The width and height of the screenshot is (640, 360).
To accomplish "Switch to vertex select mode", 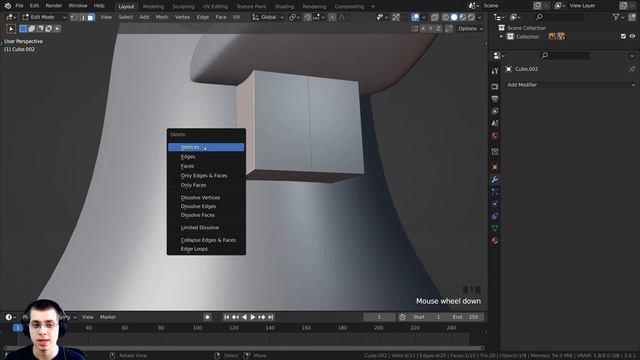I will coord(74,17).
